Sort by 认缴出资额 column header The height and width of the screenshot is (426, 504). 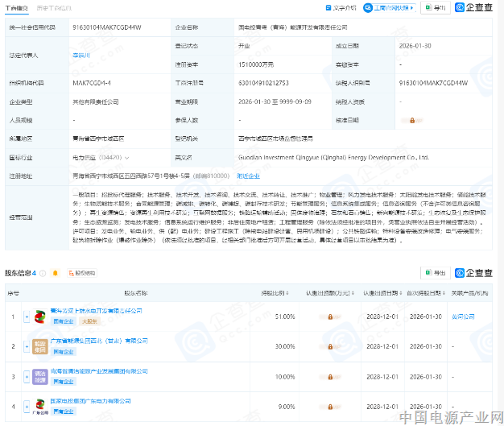point(330,293)
